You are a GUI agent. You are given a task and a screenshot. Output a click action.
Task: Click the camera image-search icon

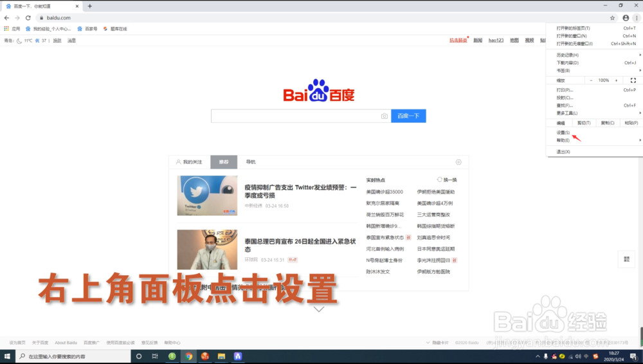pyautogui.click(x=385, y=116)
